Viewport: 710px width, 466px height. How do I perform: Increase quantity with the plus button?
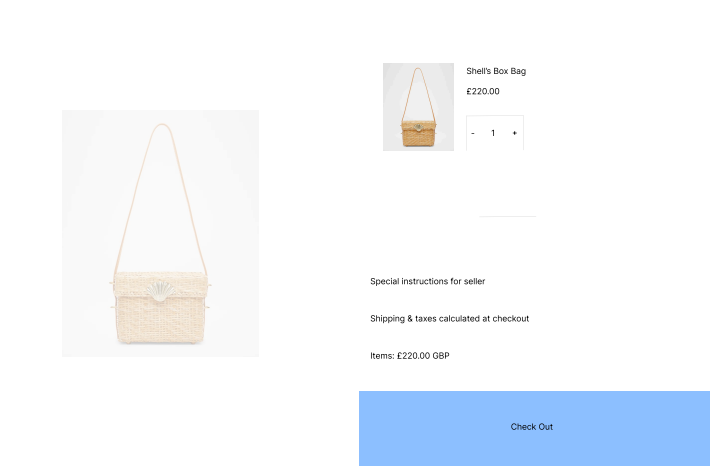[x=514, y=133]
